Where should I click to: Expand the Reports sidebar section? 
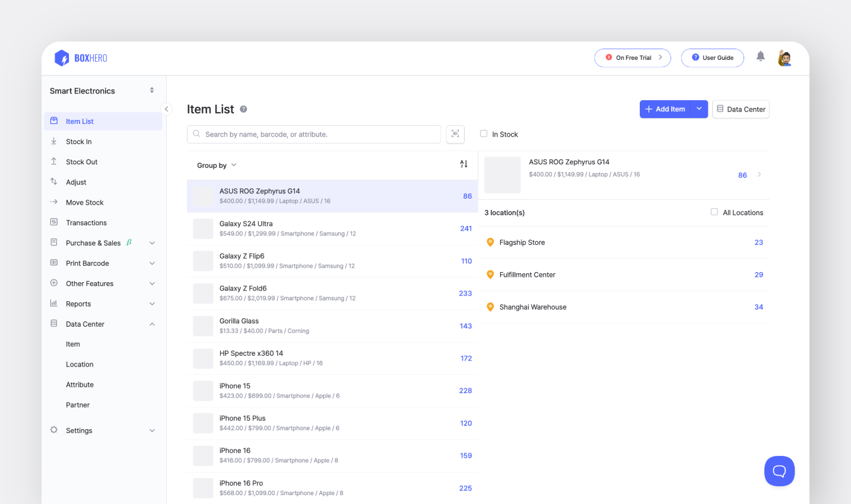click(152, 303)
